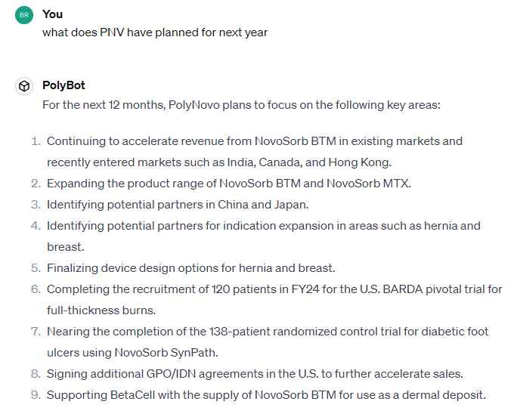Click the indication expansion partners item
This screenshot has height=420, width=514.
pos(263,226)
